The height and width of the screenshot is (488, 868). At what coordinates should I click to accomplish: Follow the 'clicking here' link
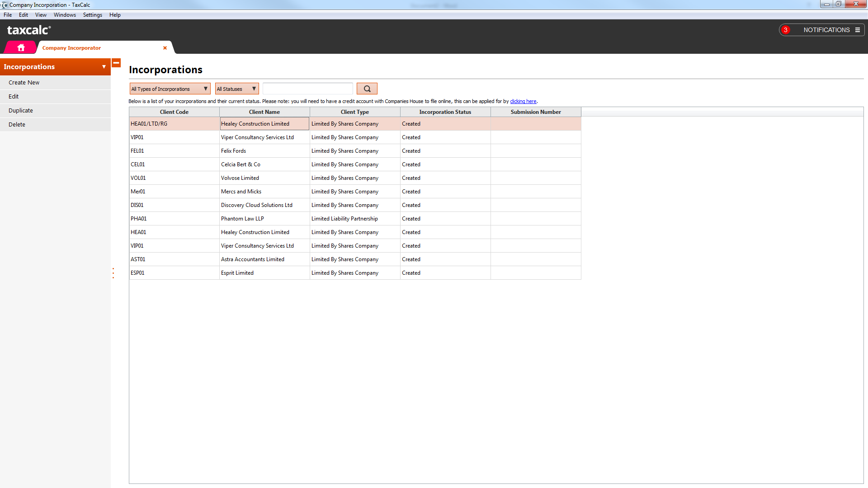523,101
